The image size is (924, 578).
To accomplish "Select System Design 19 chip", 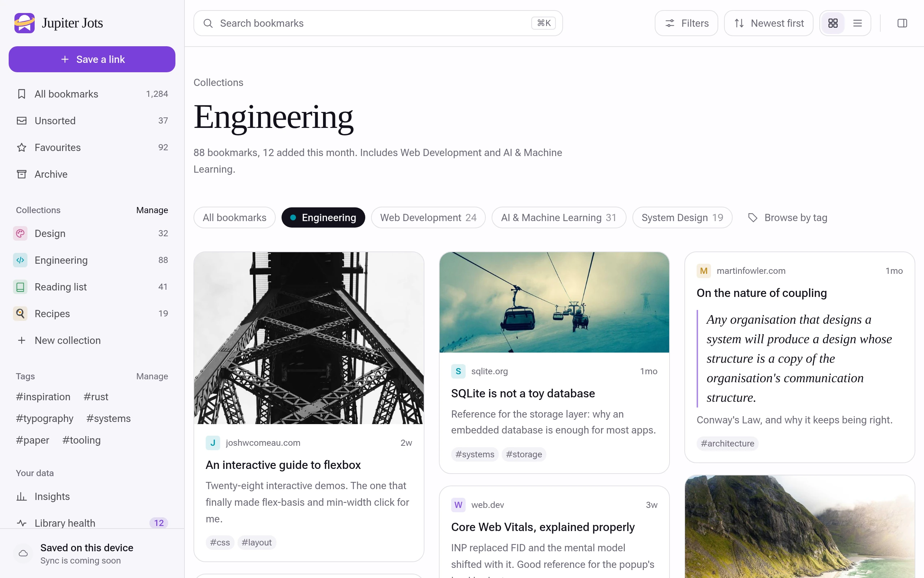I will tap(682, 217).
